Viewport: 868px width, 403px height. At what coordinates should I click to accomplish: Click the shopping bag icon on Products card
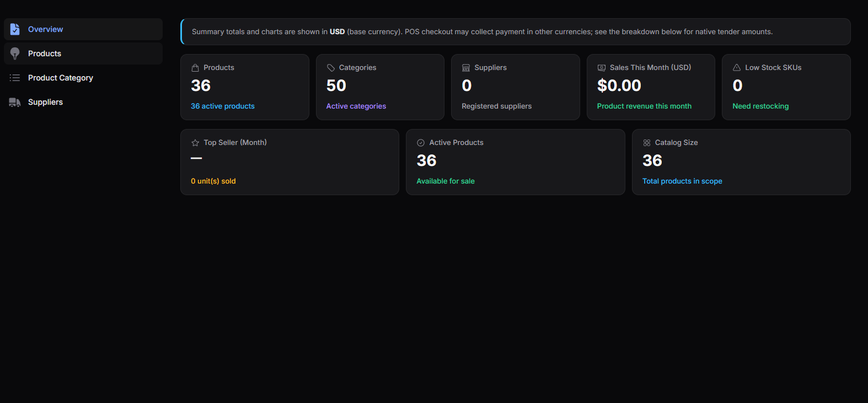click(x=195, y=68)
